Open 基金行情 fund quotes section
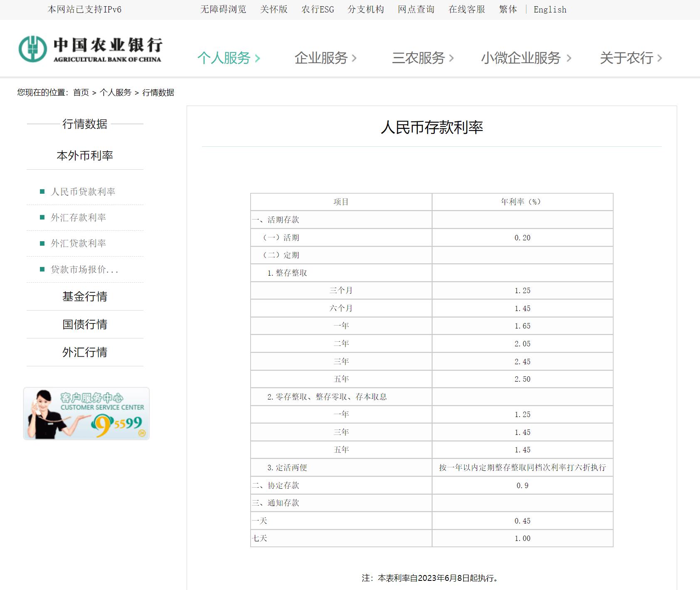The height and width of the screenshot is (590, 700). coord(84,296)
